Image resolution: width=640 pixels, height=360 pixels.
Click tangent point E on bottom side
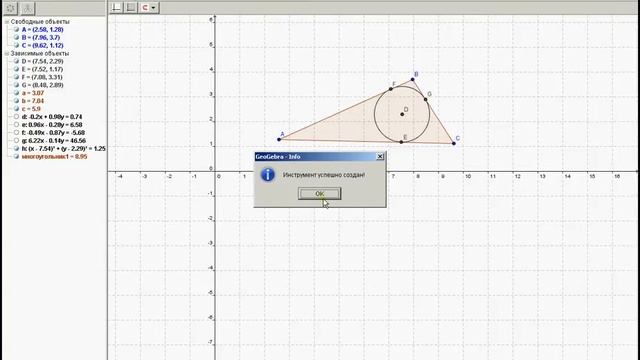tap(401, 142)
